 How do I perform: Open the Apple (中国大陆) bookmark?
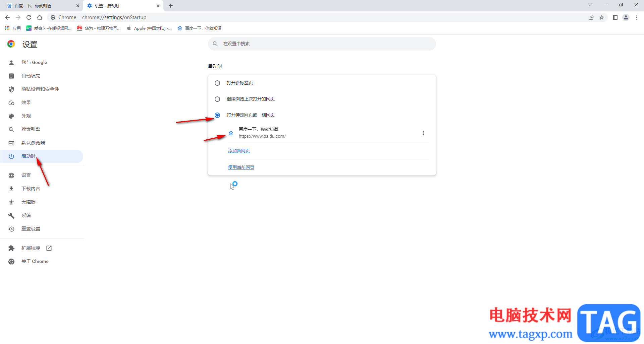(149, 28)
